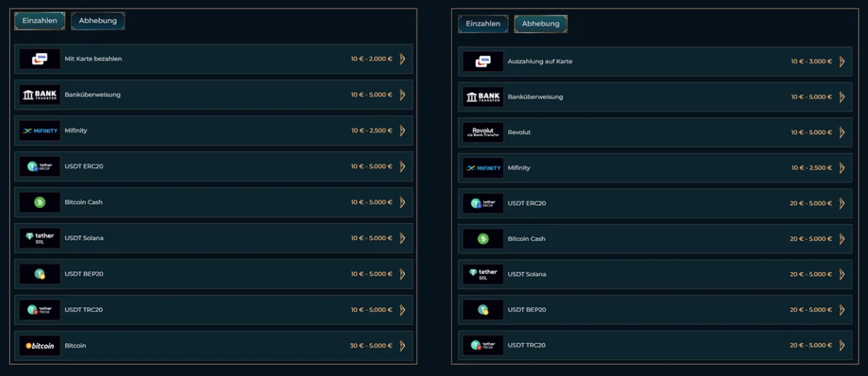This screenshot has width=868, height=376.
Task: Pick the Tether ERC20 icon in the deposit list
Action: point(40,166)
